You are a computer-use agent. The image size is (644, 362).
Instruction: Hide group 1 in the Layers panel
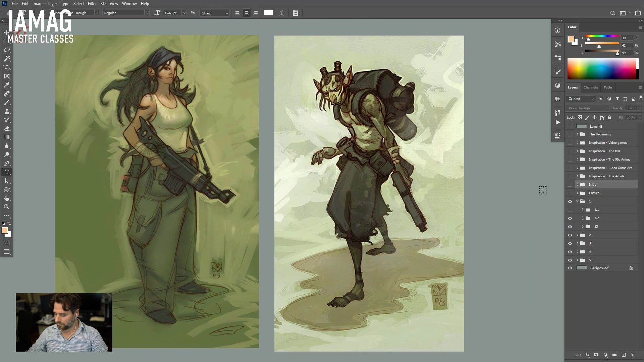570,201
